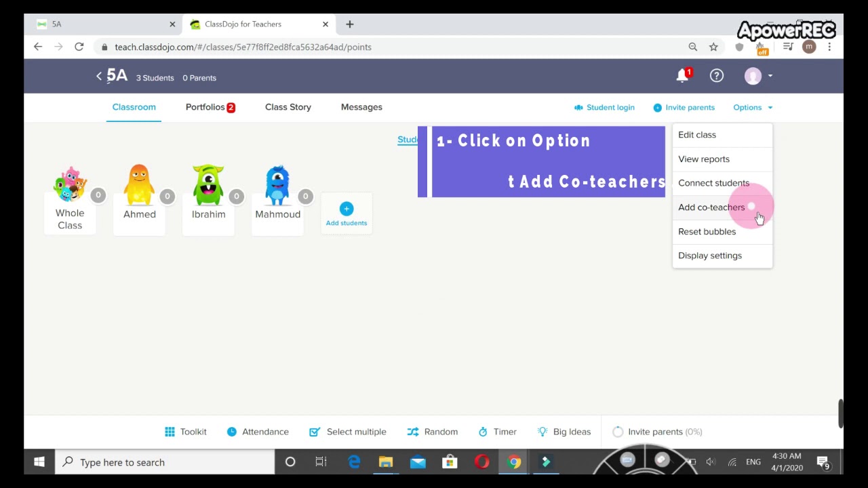The width and height of the screenshot is (868, 488).
Task: Select Ahmed's orange monster avatar
Action: point(139,184)
